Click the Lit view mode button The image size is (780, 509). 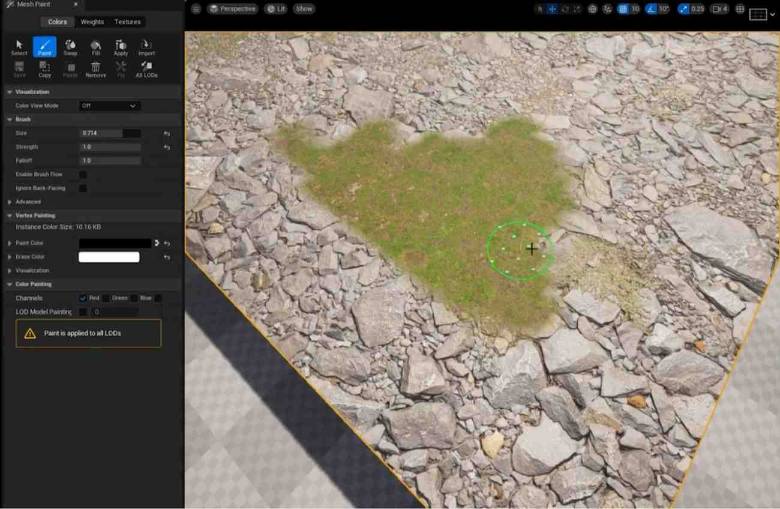tap(275, 9)
